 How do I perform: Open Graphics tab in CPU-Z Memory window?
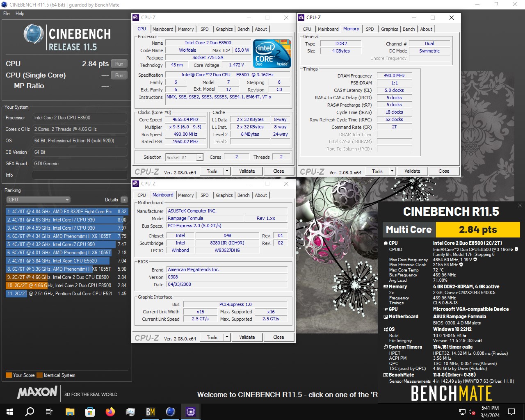pos(389,29)
